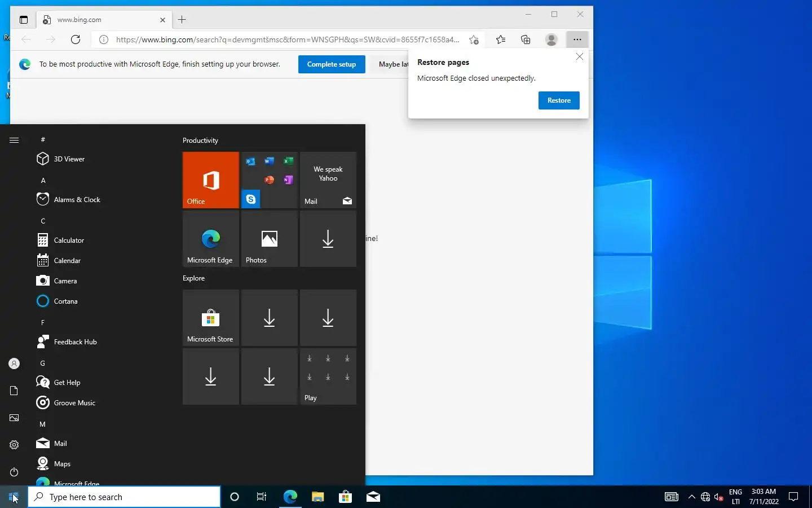Open the Play tile folder
The height and width of the screenshot is (508, 812).
pyautogui.click(x=328, y=376)
